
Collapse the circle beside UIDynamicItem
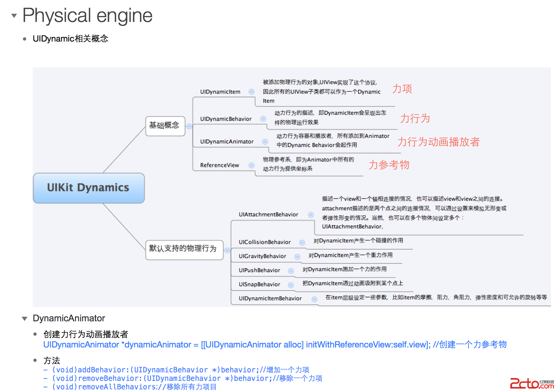(x=251, y=92)
